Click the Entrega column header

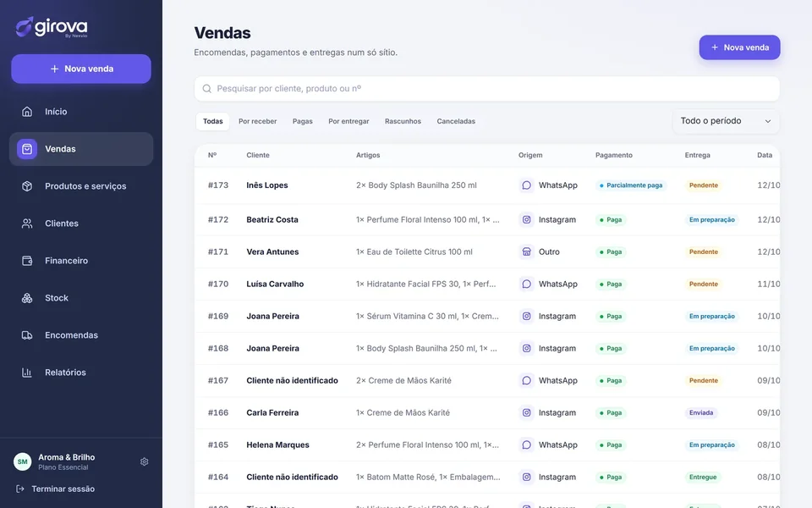pyautogui.click(x=697, y=155)
